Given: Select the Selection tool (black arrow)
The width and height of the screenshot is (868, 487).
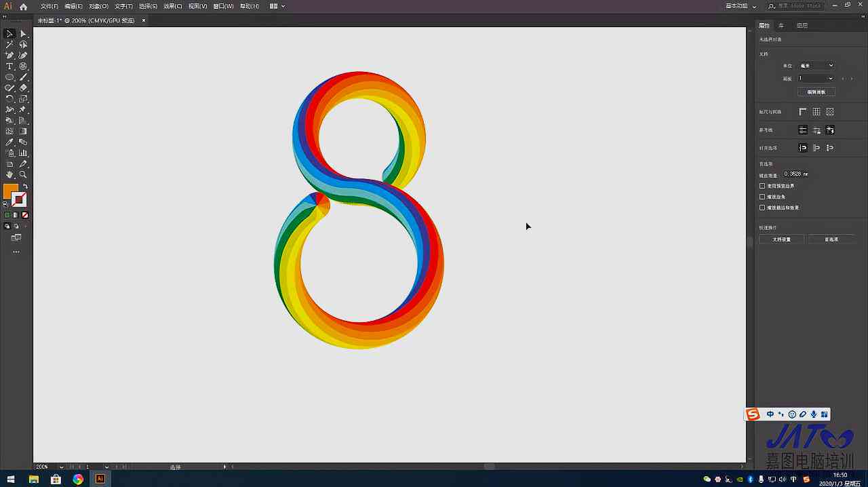Looking at the screenshot, I should 9,33.
